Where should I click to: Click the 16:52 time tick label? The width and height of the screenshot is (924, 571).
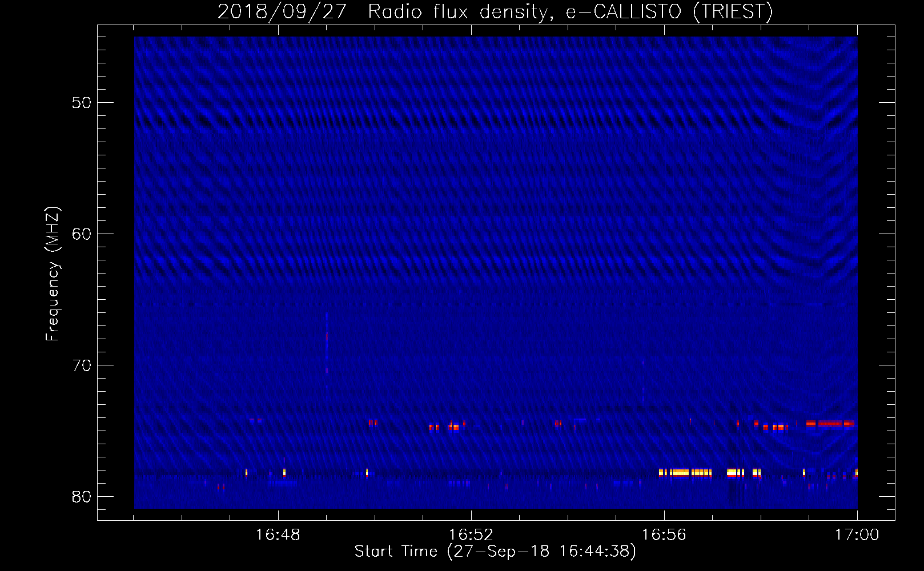[471, 535]
